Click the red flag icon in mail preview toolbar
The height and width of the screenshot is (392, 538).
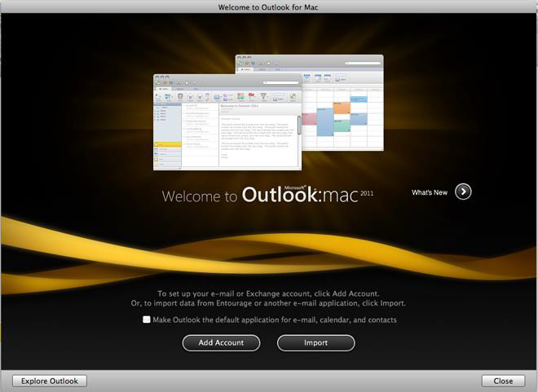click(x=252, y=96)
